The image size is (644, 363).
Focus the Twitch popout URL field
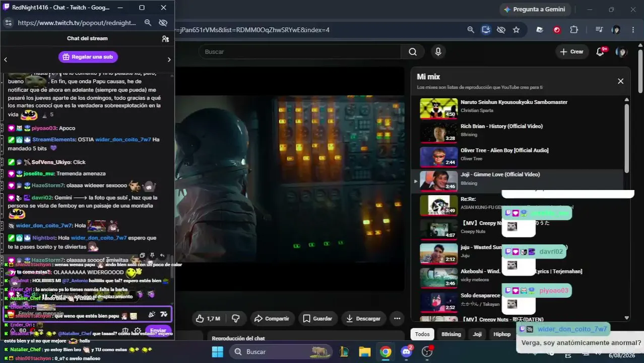point(77,23)
